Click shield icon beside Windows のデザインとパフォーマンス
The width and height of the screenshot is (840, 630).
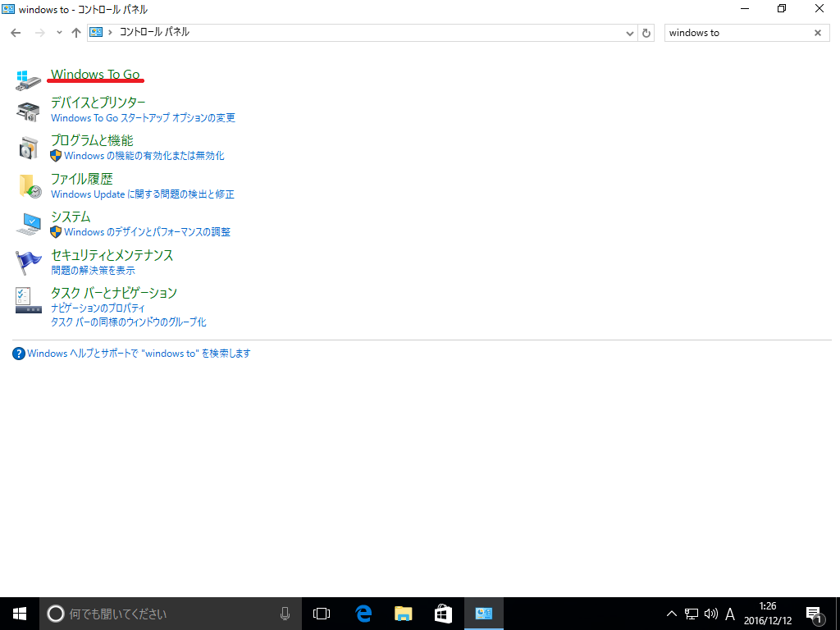pos(56,232)
